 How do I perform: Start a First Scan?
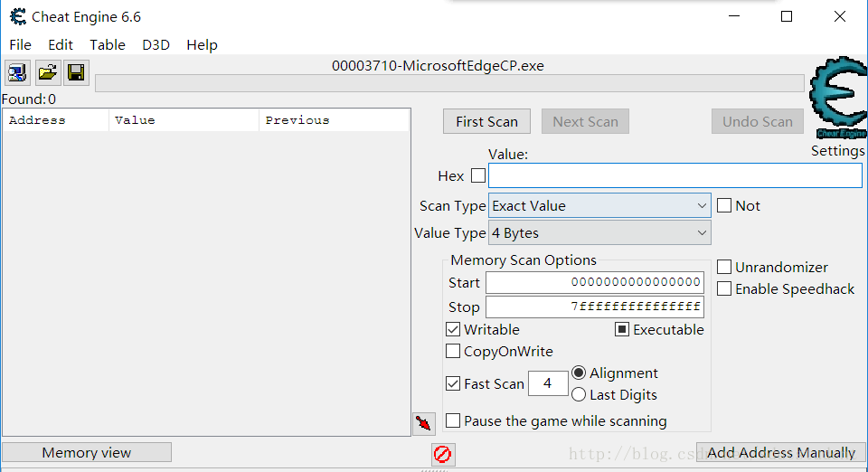click(x=486, y=122)
